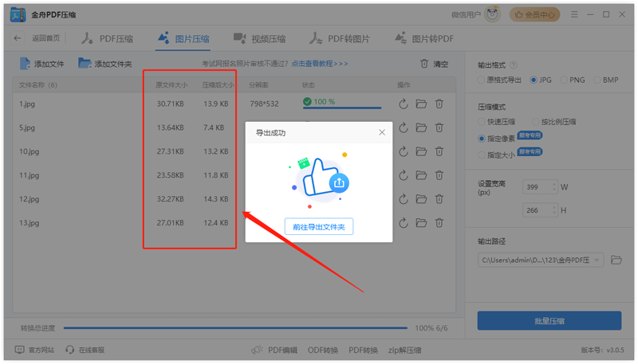Image resolution: width=638 pixels, height=364 pixels.
Task: Adjust the width value stepper arrows
Action: point(553,187)
